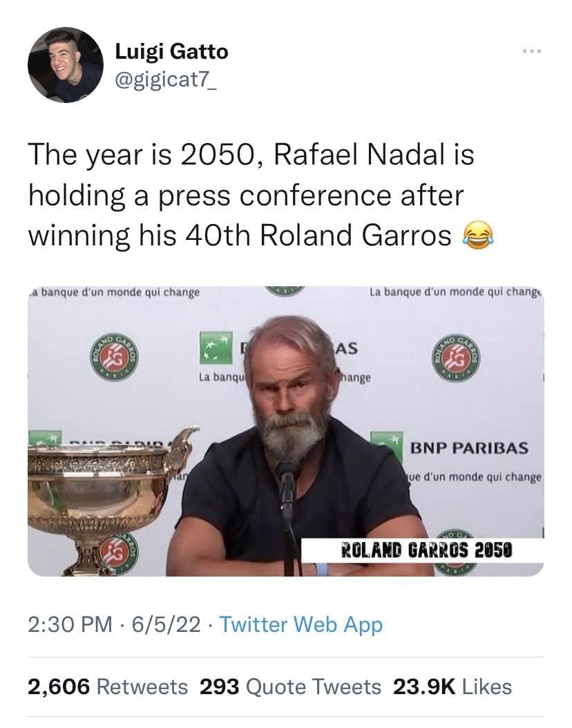The image size is (572, 728).
Task: Click the microphone in the photo
Action: [x=287, y=477]
